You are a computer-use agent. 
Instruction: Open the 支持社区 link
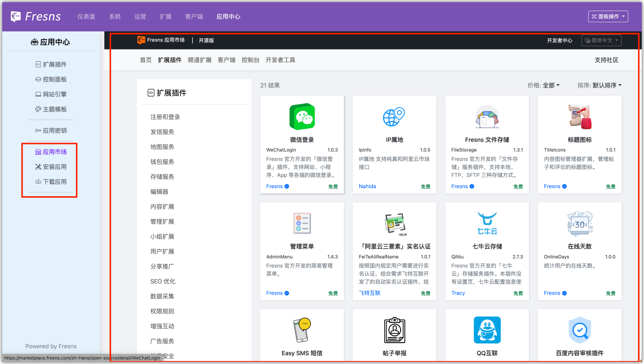(x=606, y=60)
